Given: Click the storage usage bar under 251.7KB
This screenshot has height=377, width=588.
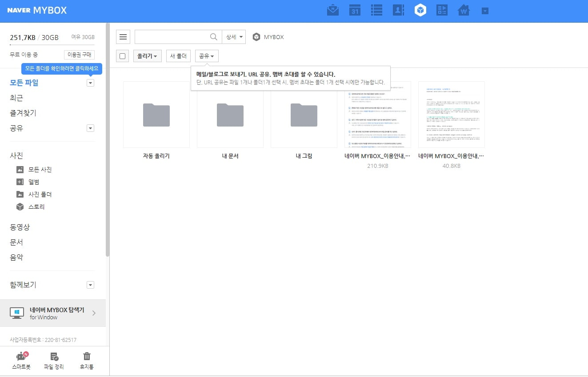Looking at the screenshot, I should pos(52,45).
